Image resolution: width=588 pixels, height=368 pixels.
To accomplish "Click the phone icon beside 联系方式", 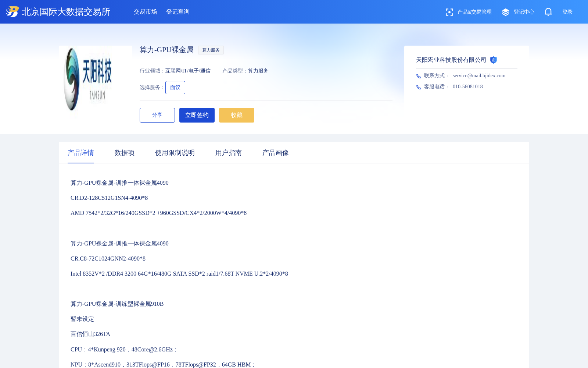I will (419, 76).
